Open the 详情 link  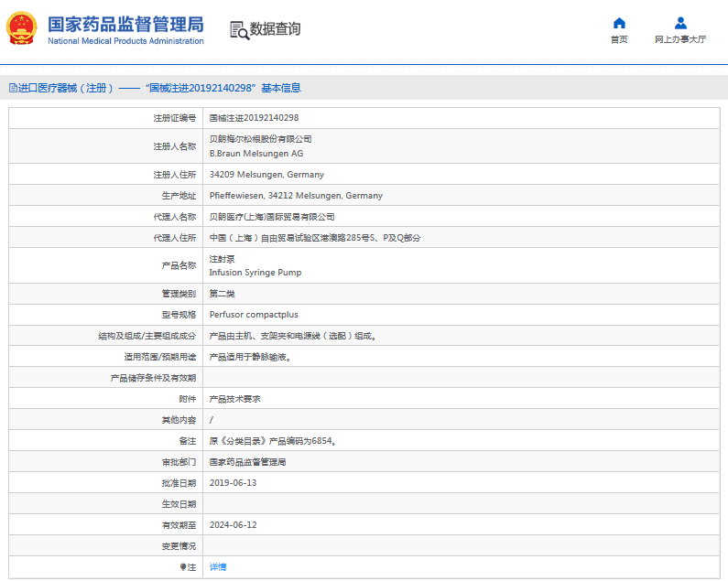click(218, 567)
